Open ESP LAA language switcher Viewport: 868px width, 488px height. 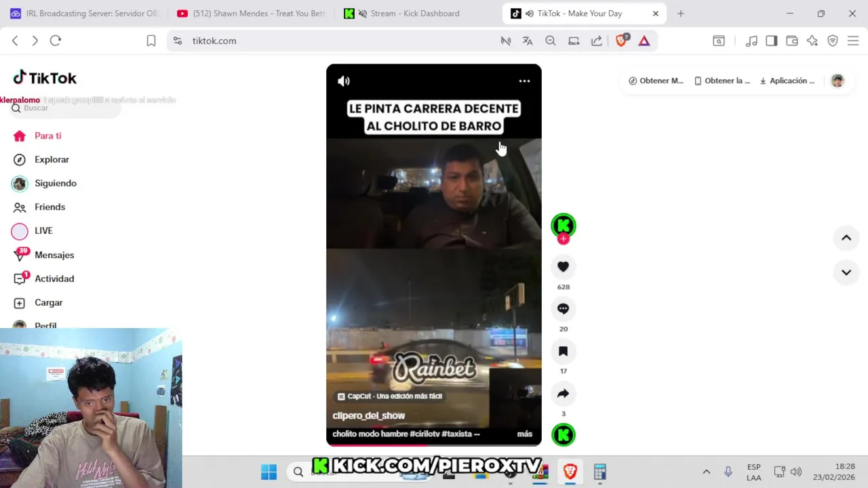[753, 472]
